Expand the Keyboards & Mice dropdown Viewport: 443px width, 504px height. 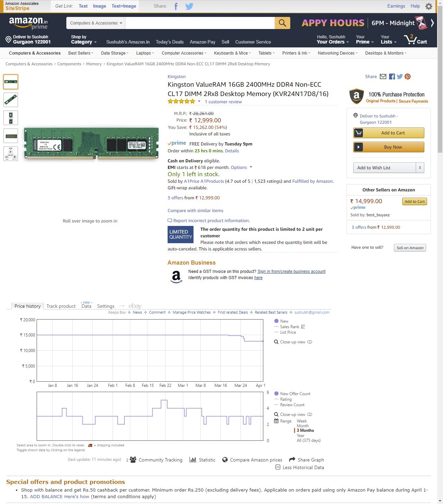[233, 53]
